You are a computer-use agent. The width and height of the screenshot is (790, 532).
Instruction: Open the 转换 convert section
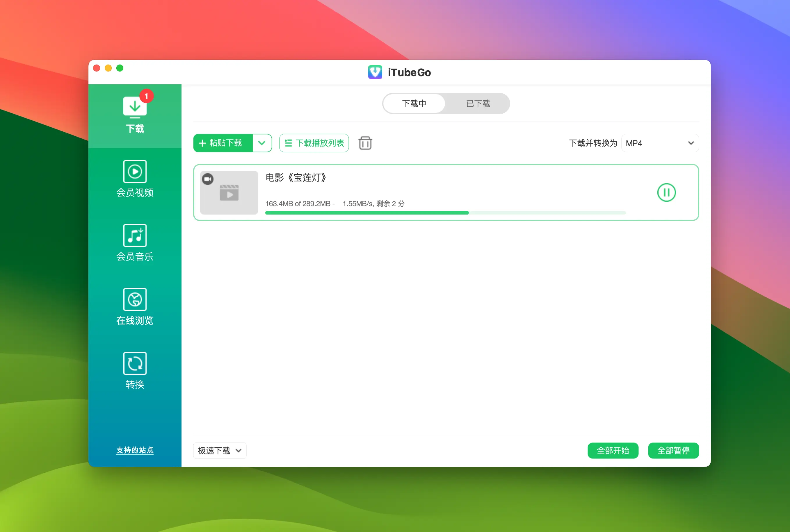[x=135, y=370]
